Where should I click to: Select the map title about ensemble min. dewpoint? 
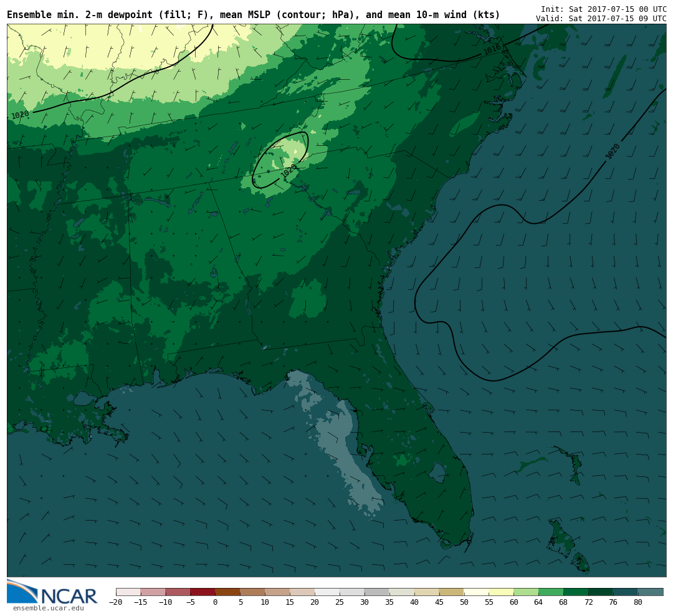(253, 15)
